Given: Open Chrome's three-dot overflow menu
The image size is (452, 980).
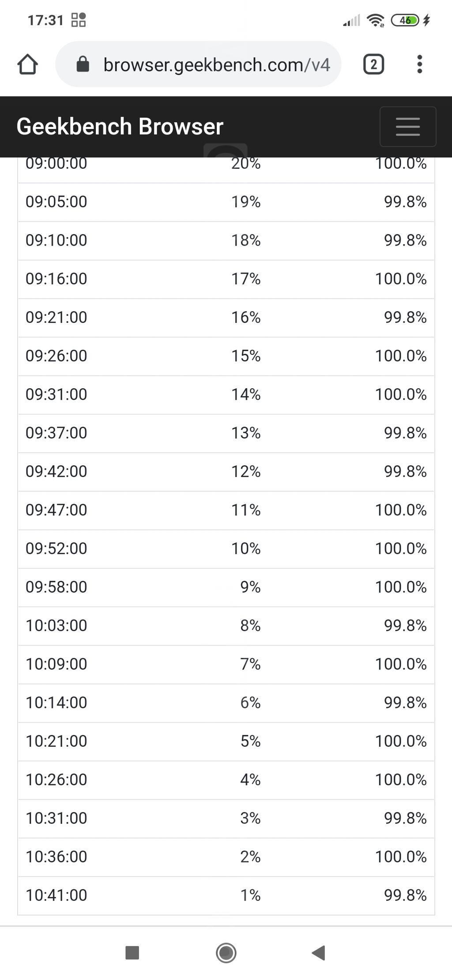Looking at the screenshot, I should (419, 64).
